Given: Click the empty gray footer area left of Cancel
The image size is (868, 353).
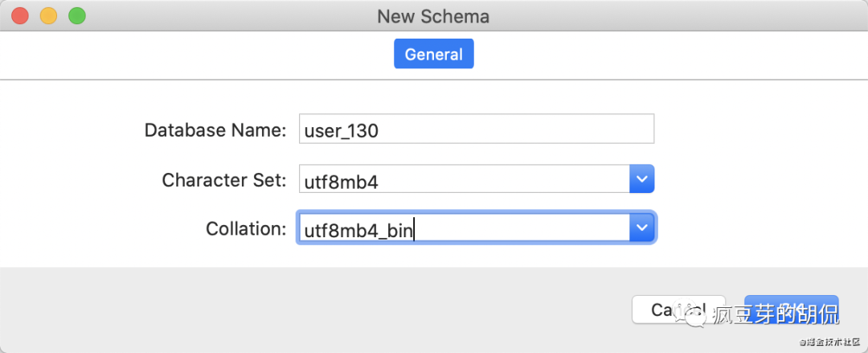Looking at the screenshot, I should click(321, 310).
